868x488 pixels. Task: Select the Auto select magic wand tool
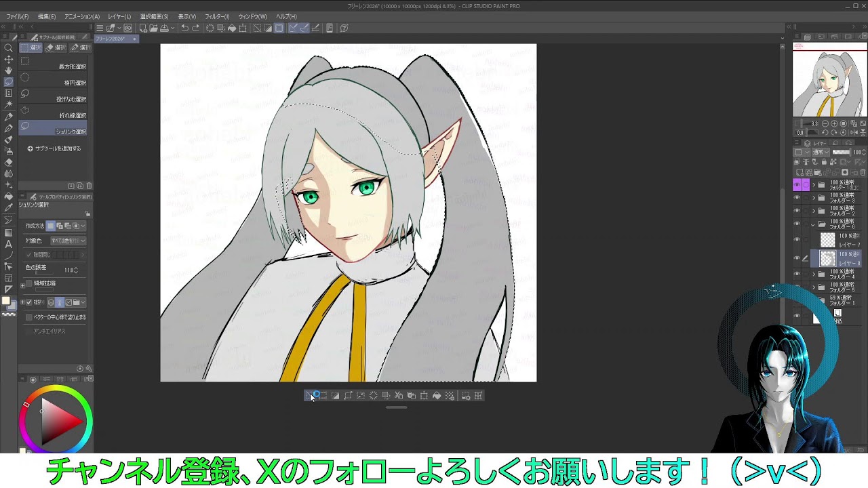click(x=8, y=104)
